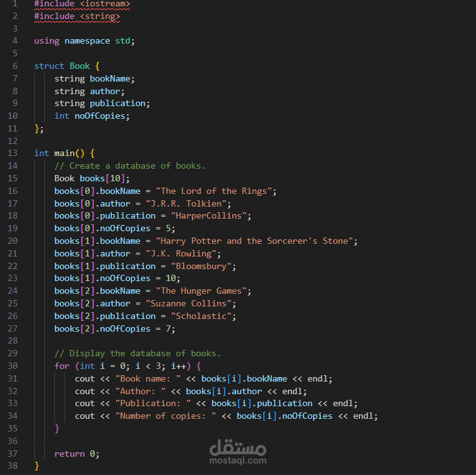
Task: Click line number 6 in gutter
Action: 15,66
